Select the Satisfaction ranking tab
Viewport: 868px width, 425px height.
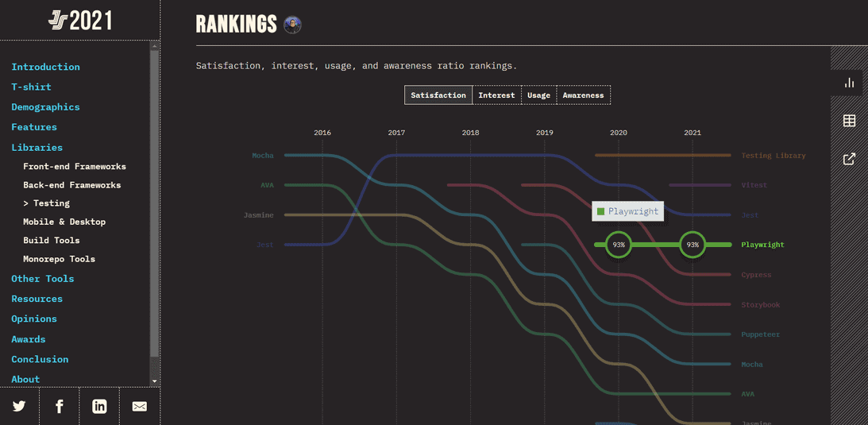438,95
